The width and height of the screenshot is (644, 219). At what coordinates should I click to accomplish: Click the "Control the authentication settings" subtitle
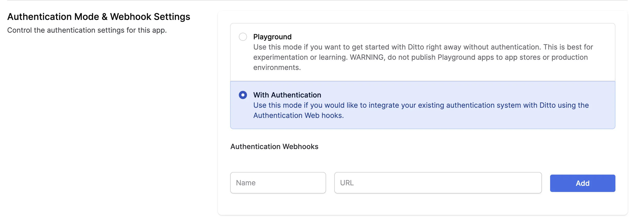coord(87,30)
